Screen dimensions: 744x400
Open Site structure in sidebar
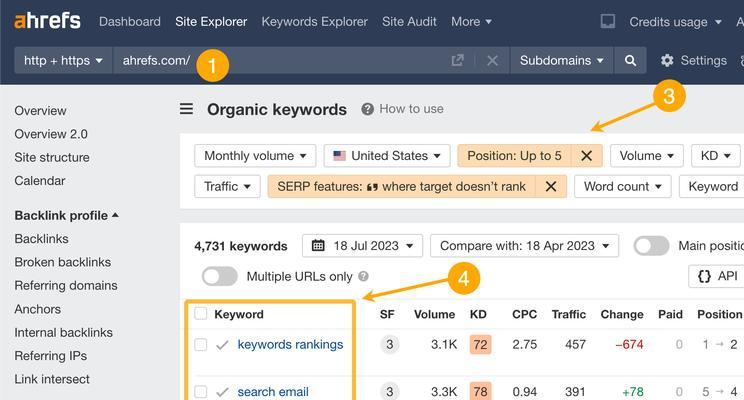coord(52,157)
